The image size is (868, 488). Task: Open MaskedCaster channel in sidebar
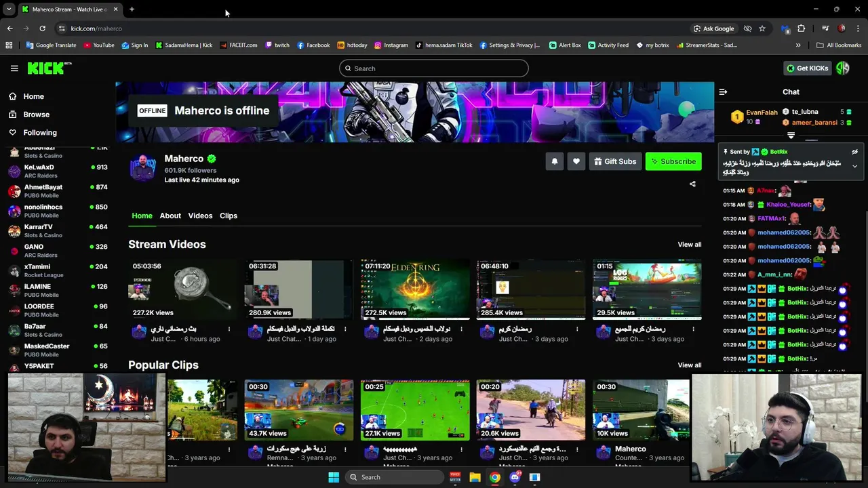(58, 350)
